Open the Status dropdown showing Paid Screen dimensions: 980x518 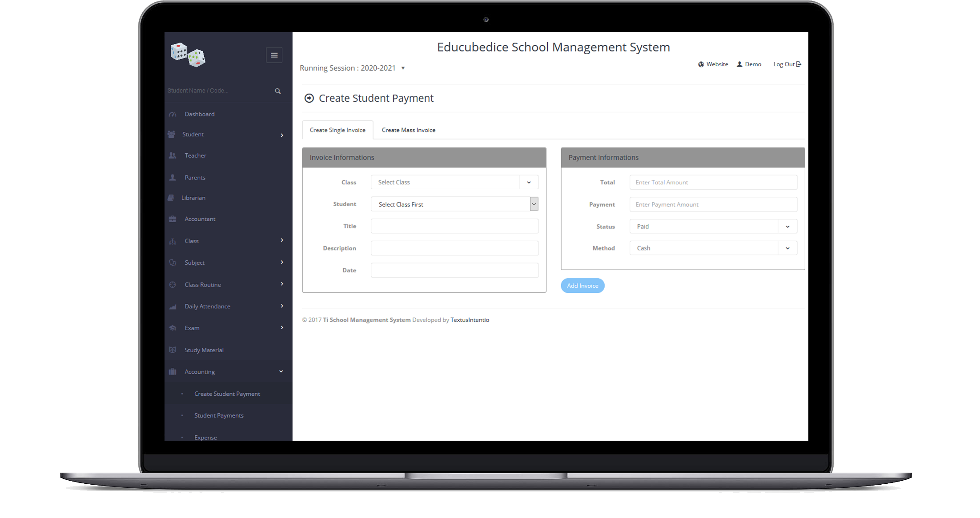click(x=713, y=226)
